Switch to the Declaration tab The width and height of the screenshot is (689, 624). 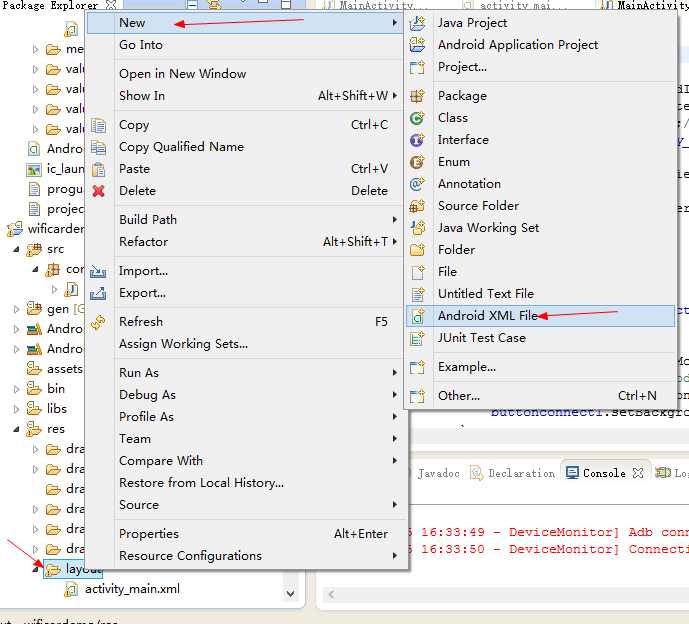pyautogui.click(x=512, y=473)
